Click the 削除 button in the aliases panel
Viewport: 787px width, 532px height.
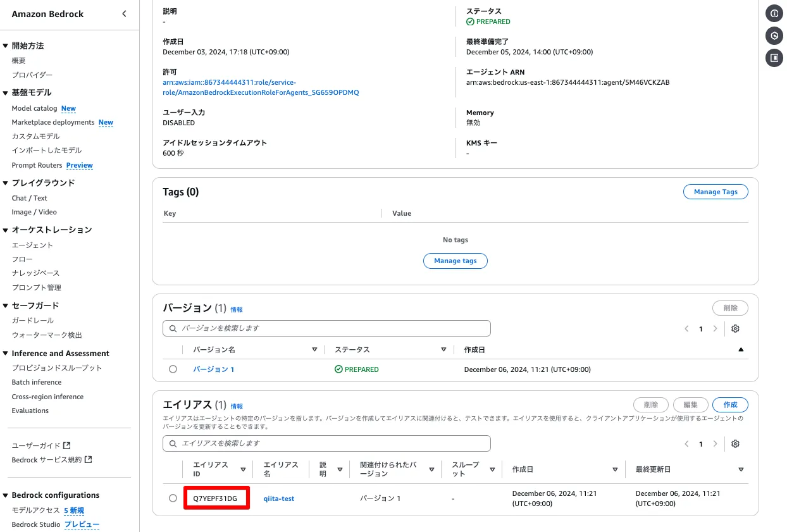pos(651,405)
